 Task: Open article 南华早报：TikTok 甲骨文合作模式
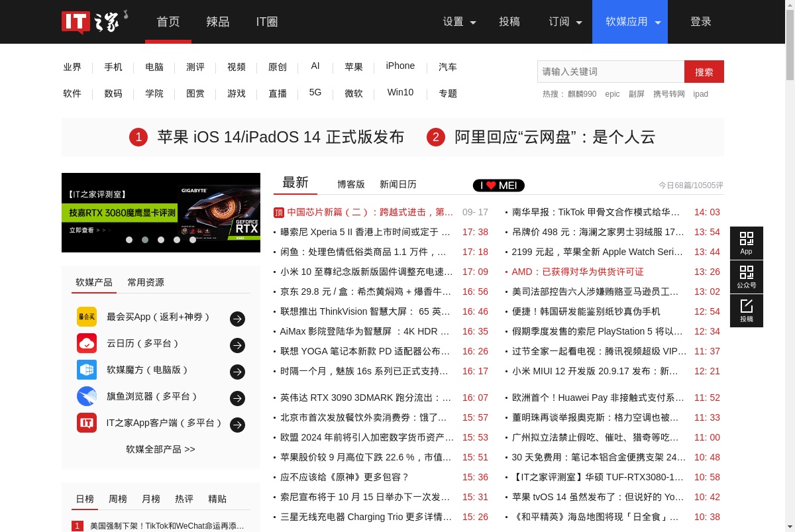596,212
